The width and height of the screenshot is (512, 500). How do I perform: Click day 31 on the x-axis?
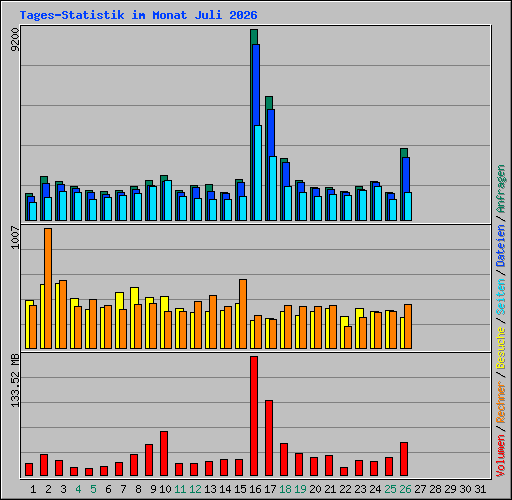[480, 489]
